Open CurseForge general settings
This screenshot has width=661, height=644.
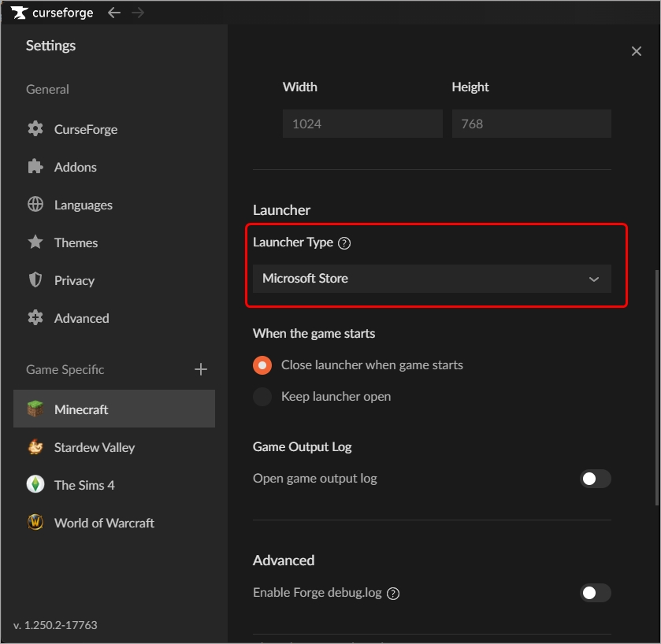(x=114, y=129)
